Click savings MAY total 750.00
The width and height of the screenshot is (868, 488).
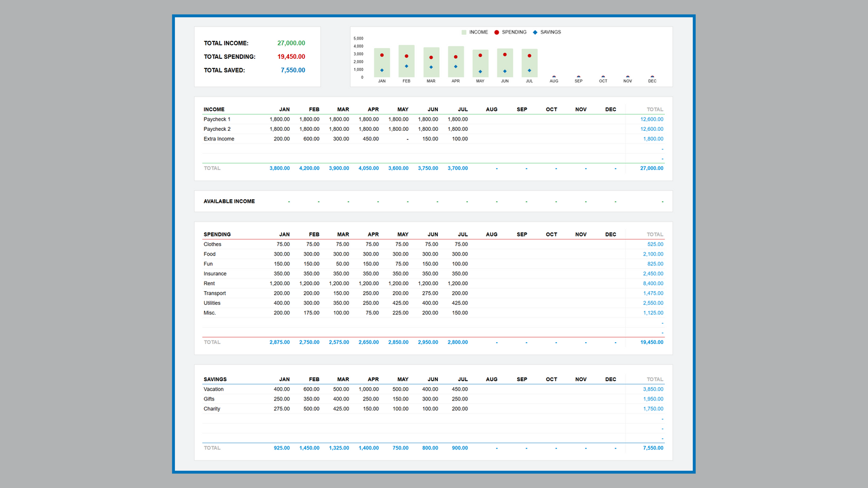(x=400, y=448)
